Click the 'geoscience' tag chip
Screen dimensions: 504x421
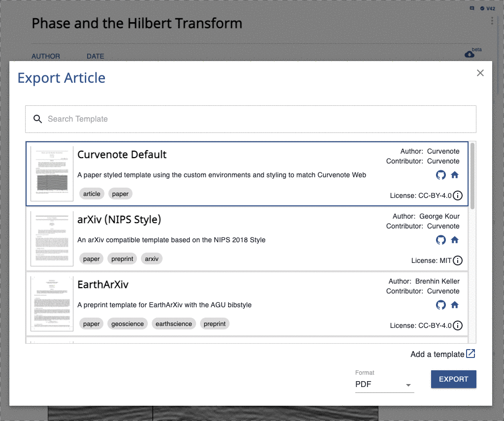tap(128, 324)
